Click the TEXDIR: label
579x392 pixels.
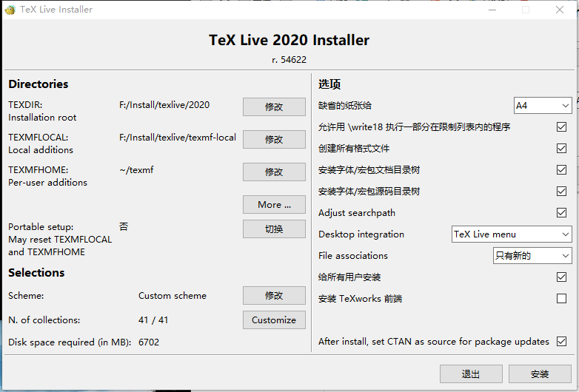(x=25, y=105)
